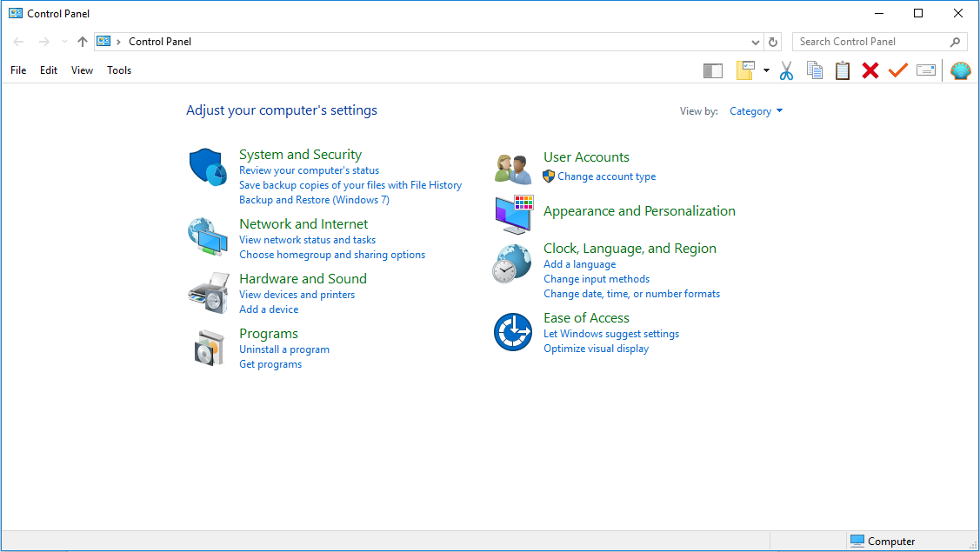Click the System and Security shield icon

[x=208, y=167]
